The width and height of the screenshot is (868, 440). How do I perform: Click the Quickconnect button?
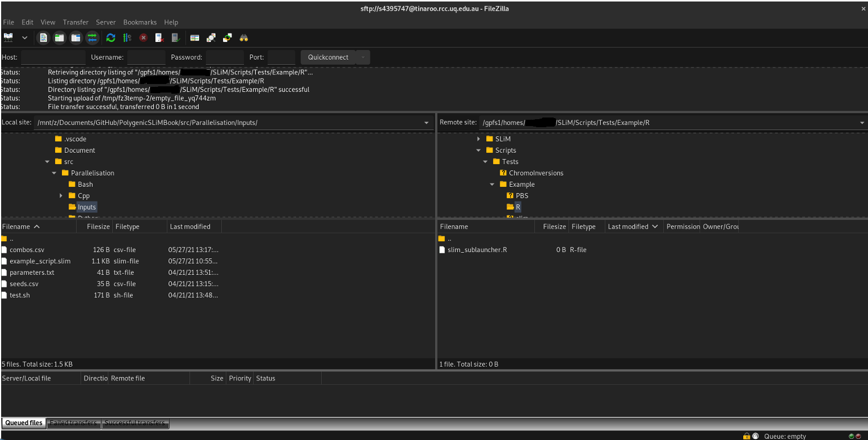pyautogui.click(x=328, y=57)
